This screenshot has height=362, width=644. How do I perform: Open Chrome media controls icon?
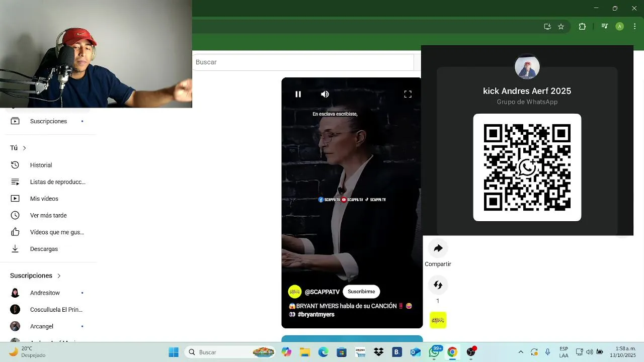(x=605, y=27)
